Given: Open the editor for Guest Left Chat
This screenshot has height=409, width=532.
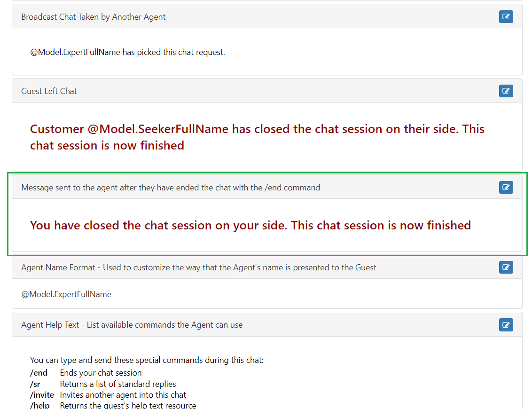Looking at the screenshot, I should (506, 91).
